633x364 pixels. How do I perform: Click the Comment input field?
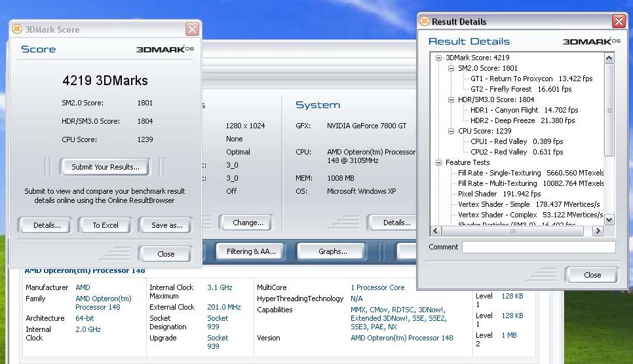(x=539, y=247)
